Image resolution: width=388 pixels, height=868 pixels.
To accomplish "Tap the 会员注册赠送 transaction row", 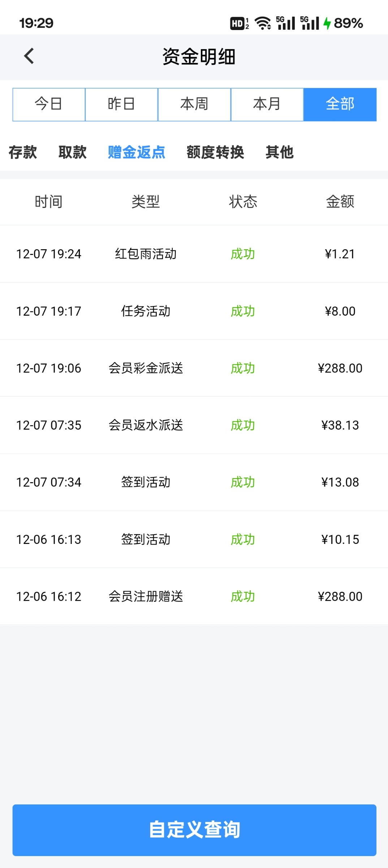I will (x=194, y=596).
